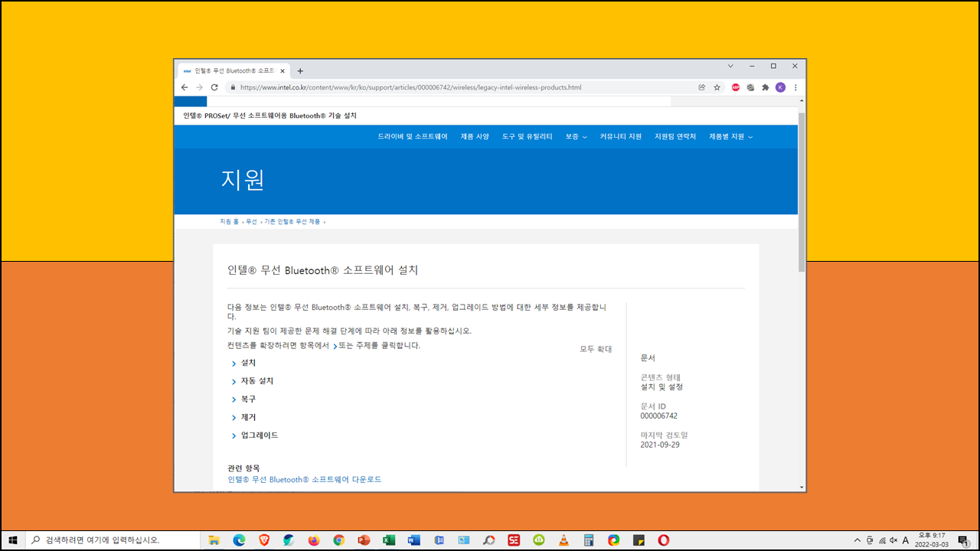Image resolution: width=980 pixels, height=551 pixels.
Task: Launch Microsoft Edge from the taskbar
Action: [x=239, y=540]
